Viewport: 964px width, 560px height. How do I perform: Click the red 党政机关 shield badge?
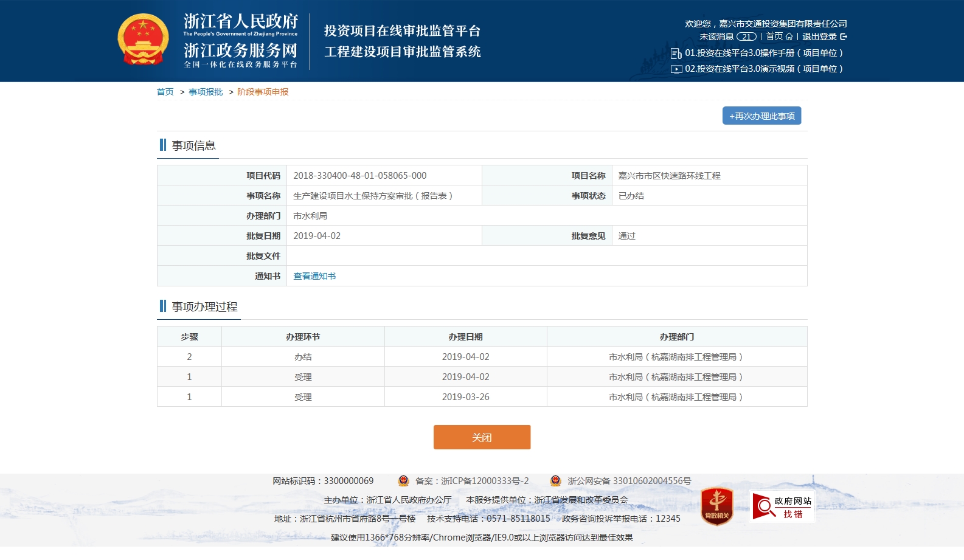716,506
